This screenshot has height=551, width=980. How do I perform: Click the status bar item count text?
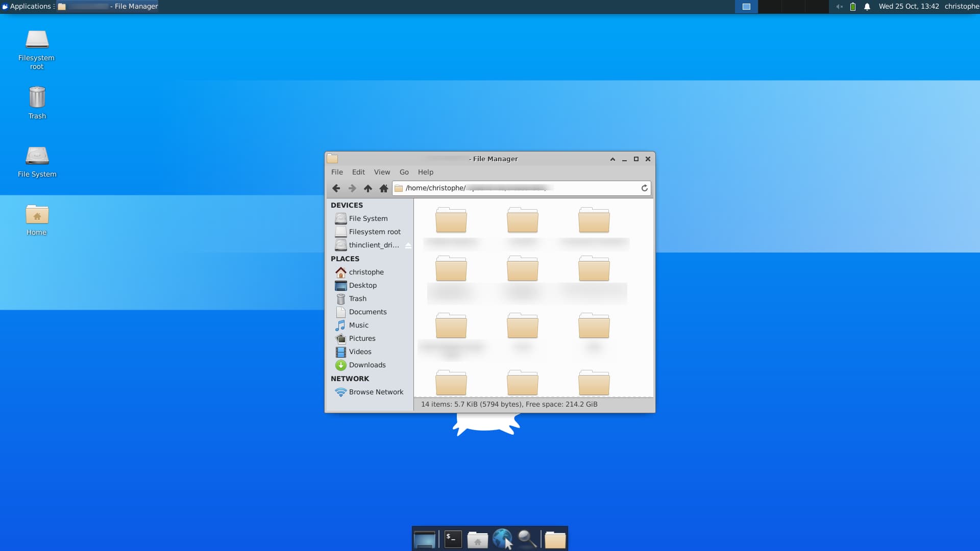click(x=509, y=404)
